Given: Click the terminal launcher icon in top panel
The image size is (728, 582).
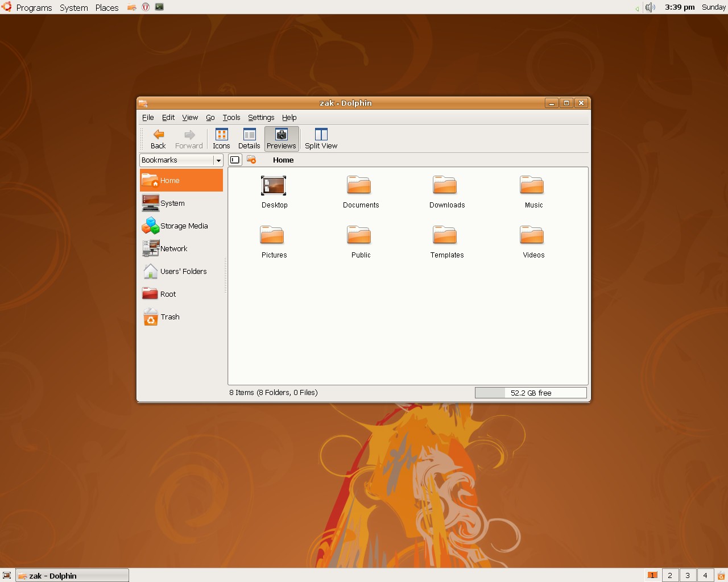Looking at the screenshot, I should 159,7.
